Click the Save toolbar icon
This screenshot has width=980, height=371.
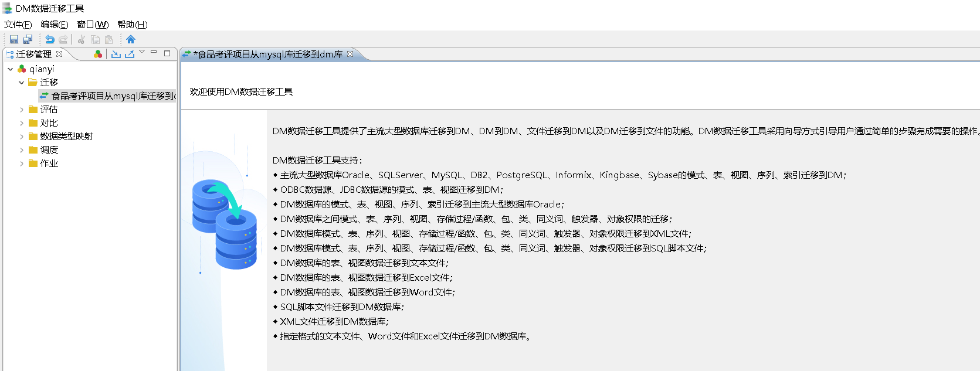click(x=14, y=39)
